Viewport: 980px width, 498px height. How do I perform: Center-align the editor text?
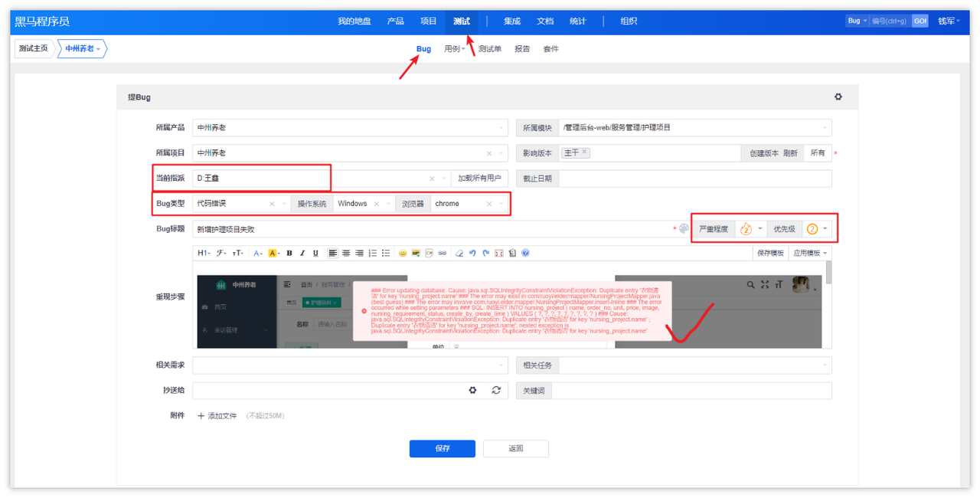pos(346,253)
